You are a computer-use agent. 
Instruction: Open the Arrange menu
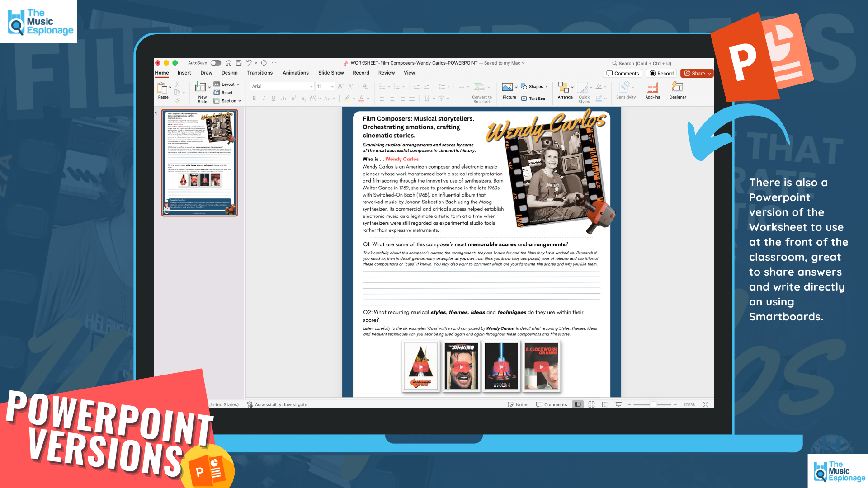(x=565, y=90)
